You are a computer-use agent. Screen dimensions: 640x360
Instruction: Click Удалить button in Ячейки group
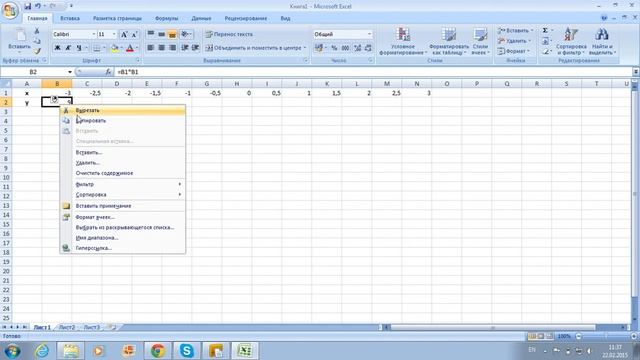coord(514,41)
